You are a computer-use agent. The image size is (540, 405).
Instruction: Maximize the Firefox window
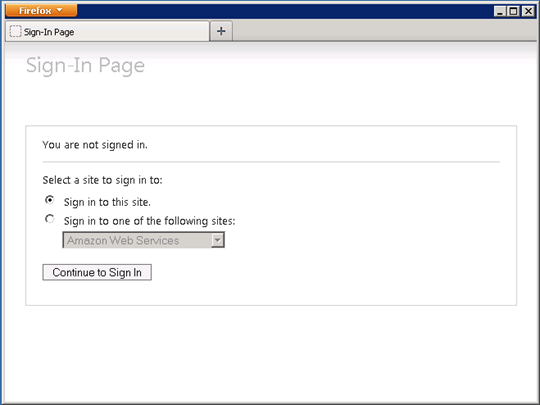[x=513, y=11]
